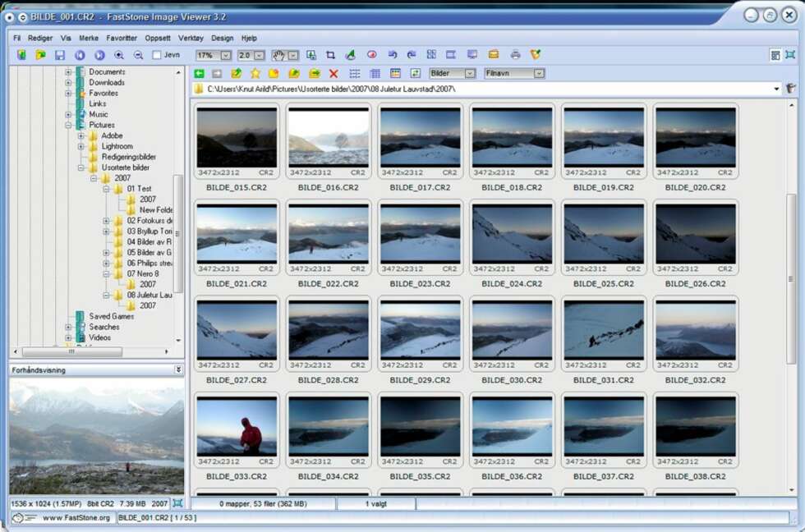Go to the next image with blue arrow
This screenshot has height=532, width=805.
point(99,55)
